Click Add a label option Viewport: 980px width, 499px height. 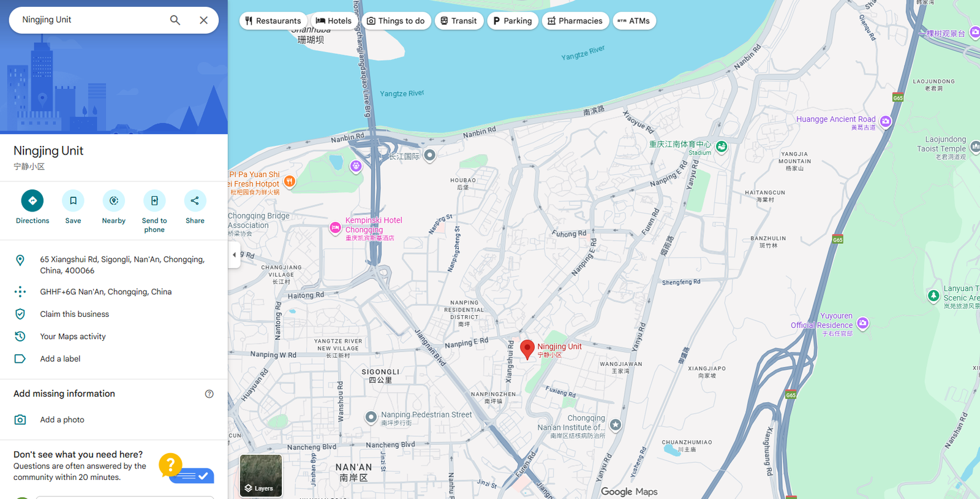pos(60,359)
